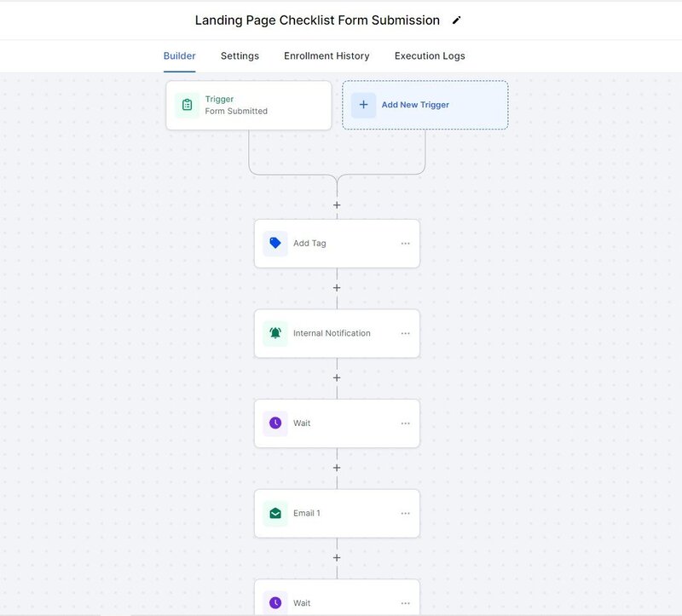Click the green bell Internal Notification icon
Image resolution: width=682 pixels, height=616 pixels.
pyautogui.click(x=275, y=333)
